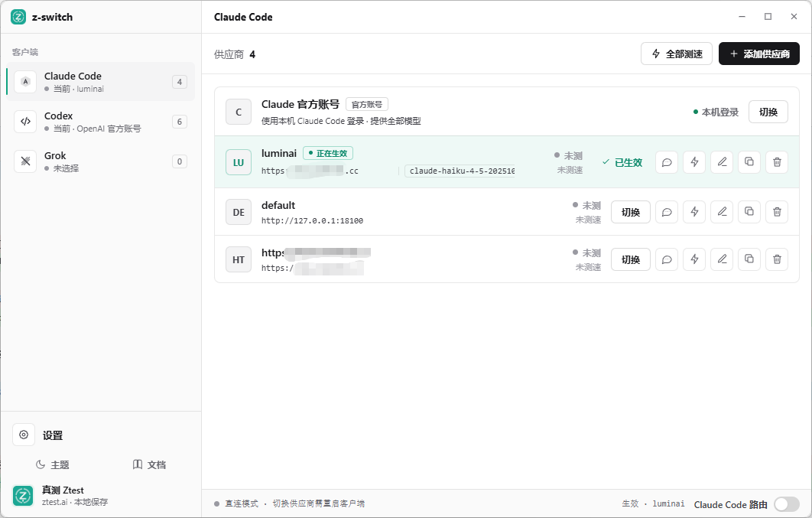The width and height of the screenshot is (812, 518).
Task: Click 直连模式 status bar text
Action: click(x=242, y=503)
